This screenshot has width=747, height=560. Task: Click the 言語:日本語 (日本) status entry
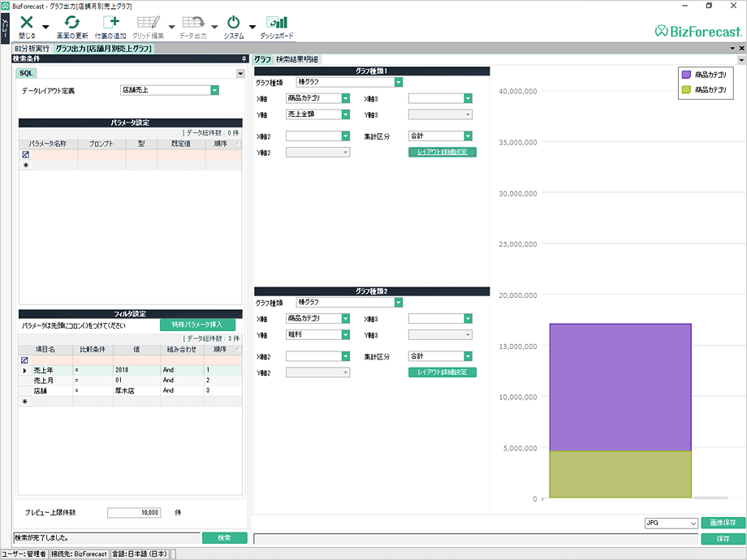tap(140, 554)
